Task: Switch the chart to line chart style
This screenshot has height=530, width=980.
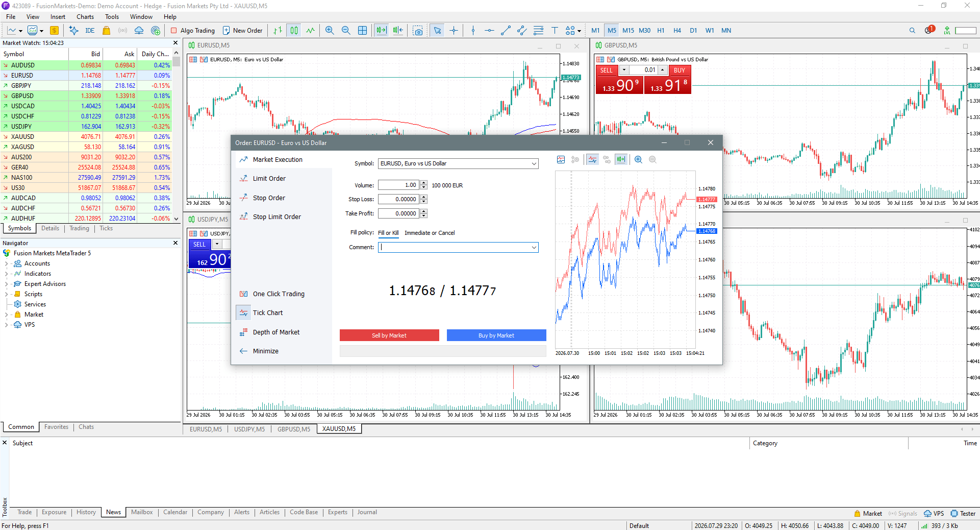Action: pyautogui.click(x=310, y=31)
